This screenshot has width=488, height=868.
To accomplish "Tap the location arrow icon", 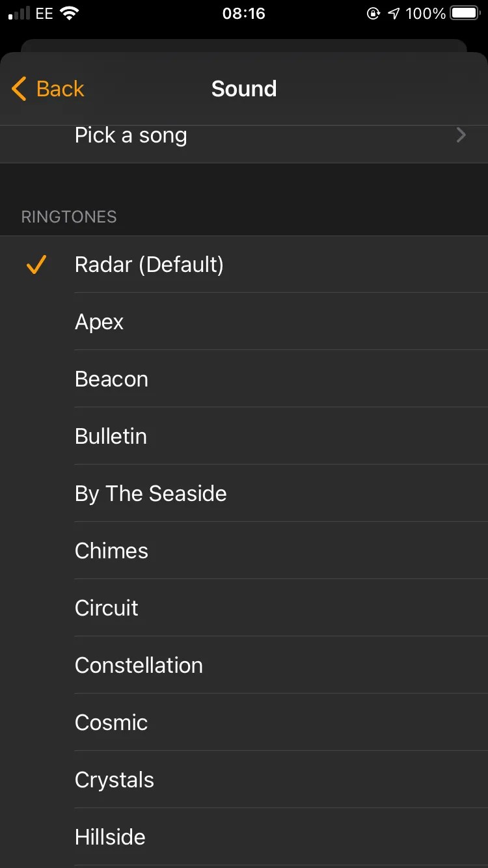I will point(395,12).
